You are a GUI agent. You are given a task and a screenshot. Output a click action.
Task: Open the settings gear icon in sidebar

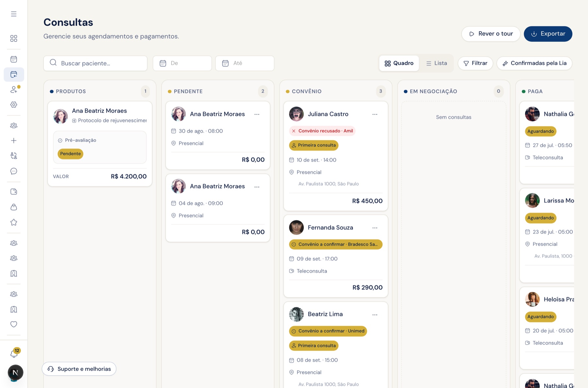[x=14, y=105]
